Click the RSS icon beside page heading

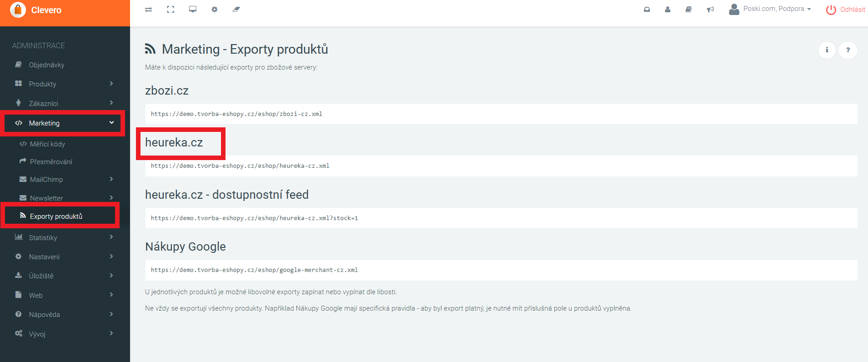(x=150, y=49)
